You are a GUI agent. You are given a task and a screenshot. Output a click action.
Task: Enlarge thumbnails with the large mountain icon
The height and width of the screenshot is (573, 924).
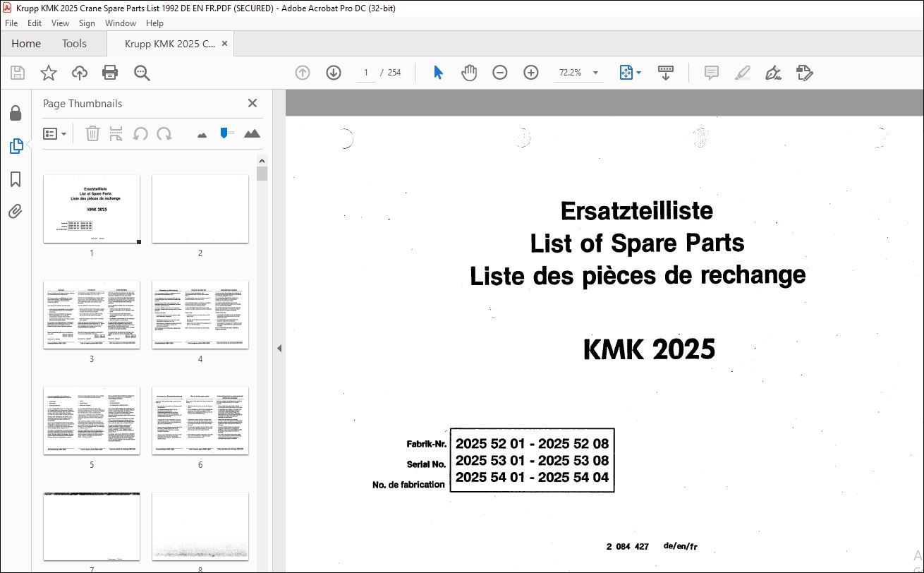(x=252, y=133)
